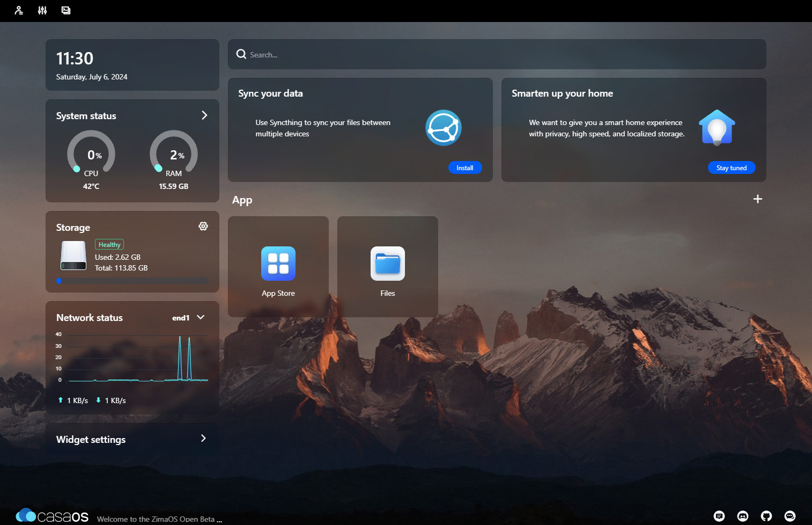Click the smart home lightbulb icon
Screen dimensions: 812x525
click(x=717, y=128)
